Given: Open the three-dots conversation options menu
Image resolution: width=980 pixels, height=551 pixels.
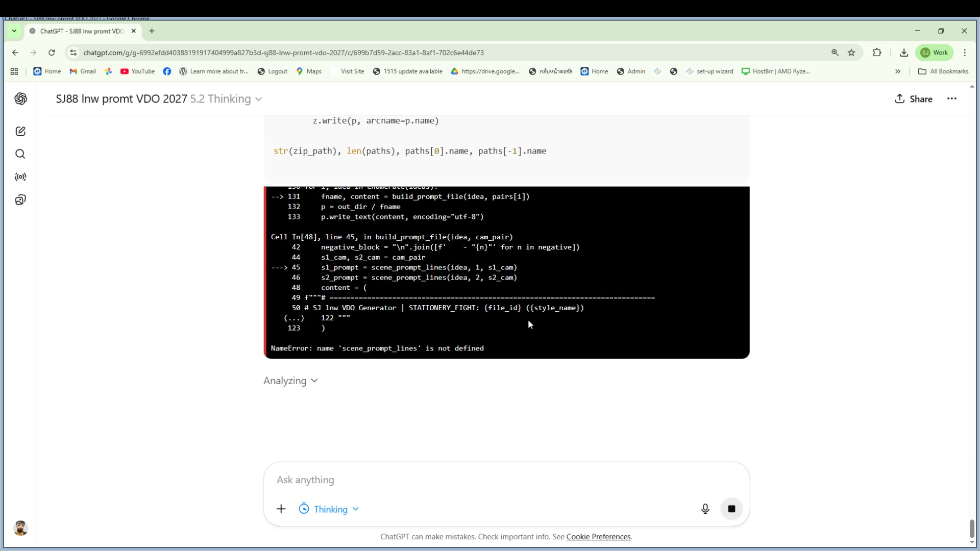Looking at the screenshot, I should (951, 99).
